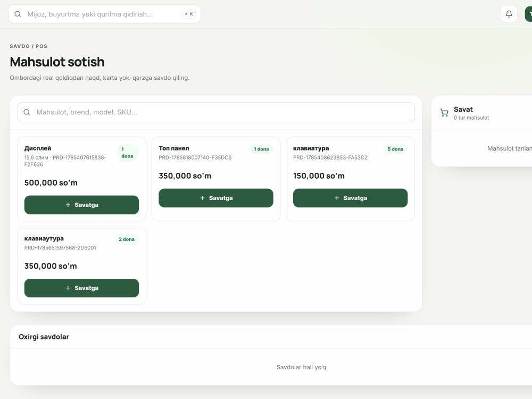Click the 'Oxirgi savdolar' section heading
This screenshot has height=399, width=532.
point(44,337)
